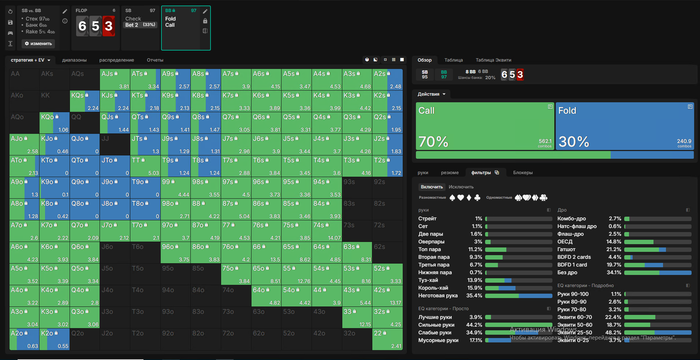
Task: Click the text-cursor icon in left sidebar
Action: pyautogui.click(x=10, y=43)
